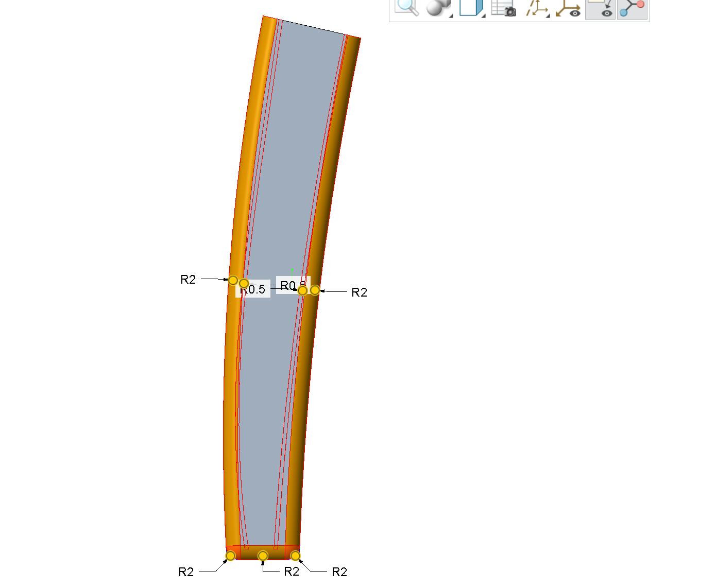Image resolution: width=717 pixels, height=588 pixels.
Task: Click the bottom-right round anchor point
Action: coord(295,556)
